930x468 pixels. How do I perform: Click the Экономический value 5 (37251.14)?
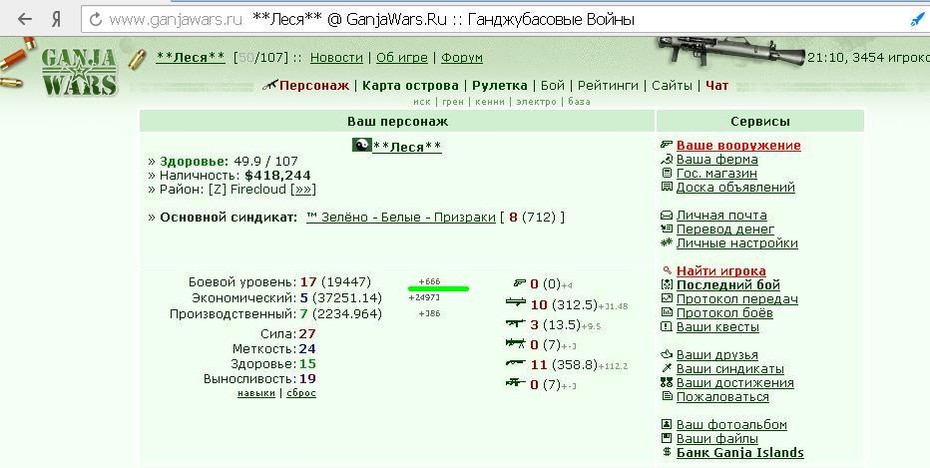(x=341, y=297)
